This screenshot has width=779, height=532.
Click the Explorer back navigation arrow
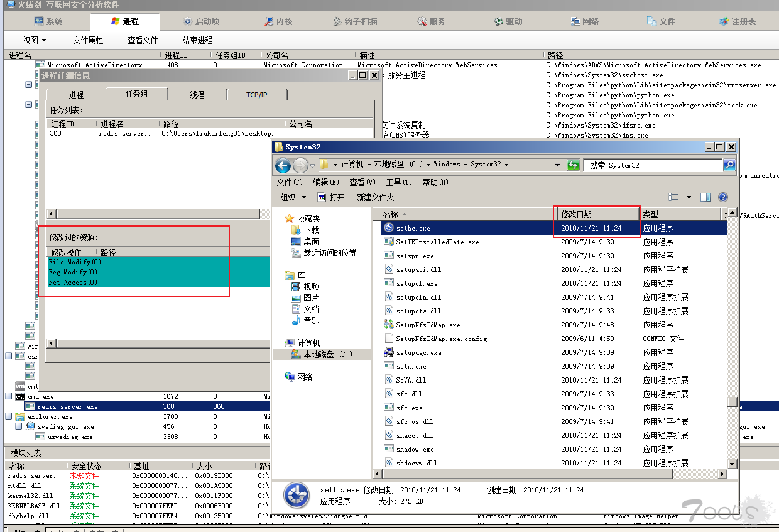283,165
